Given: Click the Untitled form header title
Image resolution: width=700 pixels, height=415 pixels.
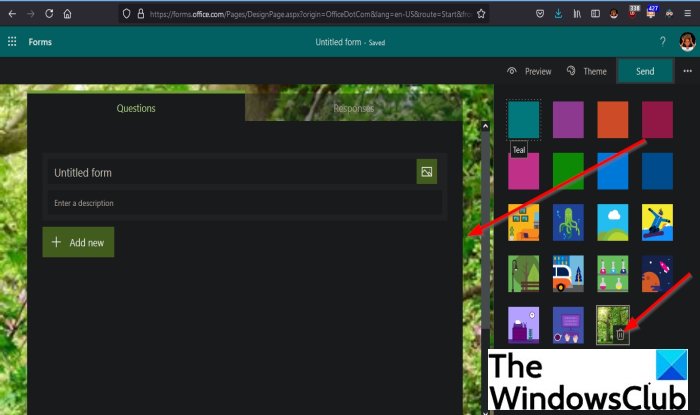Looking at the screenshot, I should [338, 42].
